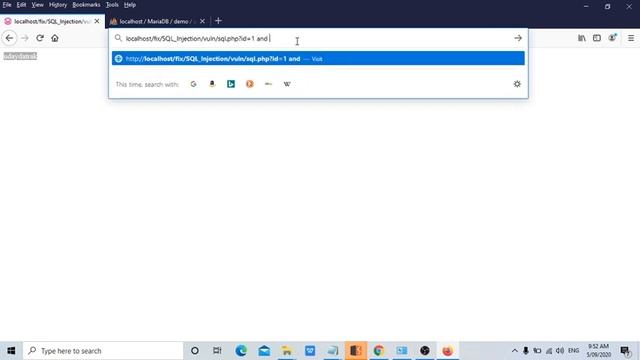
Task: Switch ENG input language indicator
Action: click(x=573, y=351)
